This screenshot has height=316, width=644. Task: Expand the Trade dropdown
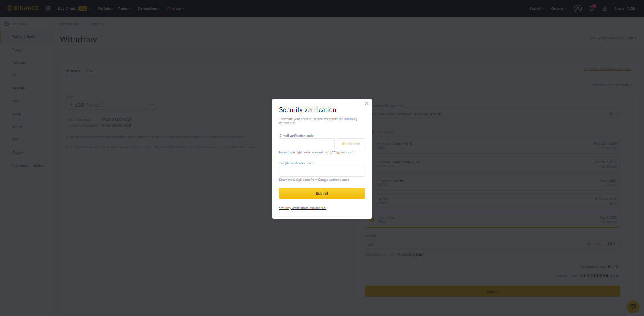(124, 8)
